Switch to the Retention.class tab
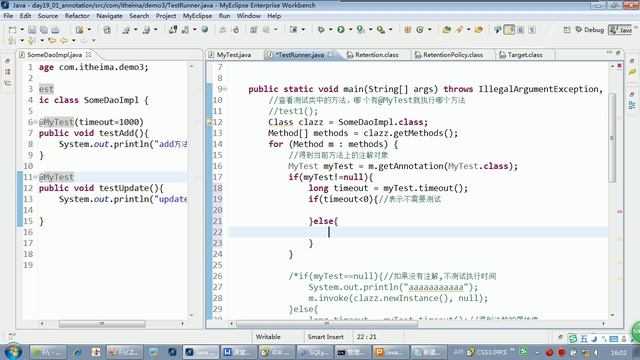 [x=377, y=55]
